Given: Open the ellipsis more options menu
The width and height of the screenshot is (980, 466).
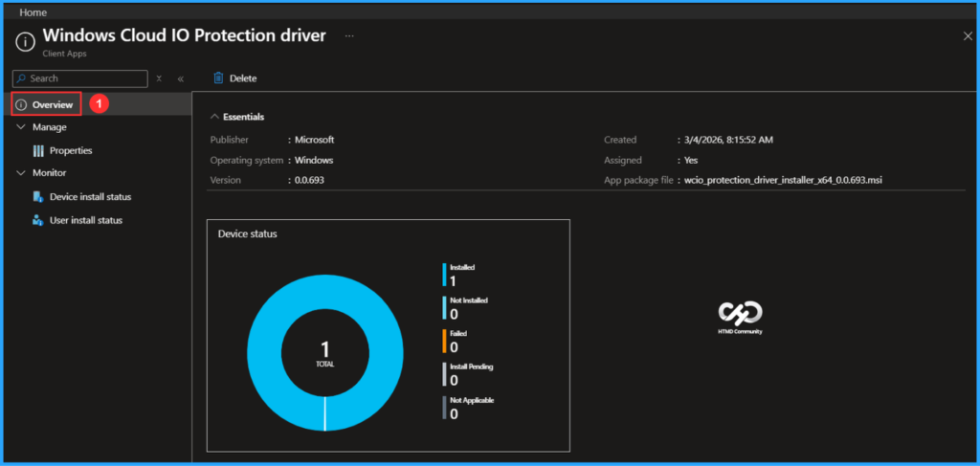Looking at the screenshot, I should pos(349,36).
